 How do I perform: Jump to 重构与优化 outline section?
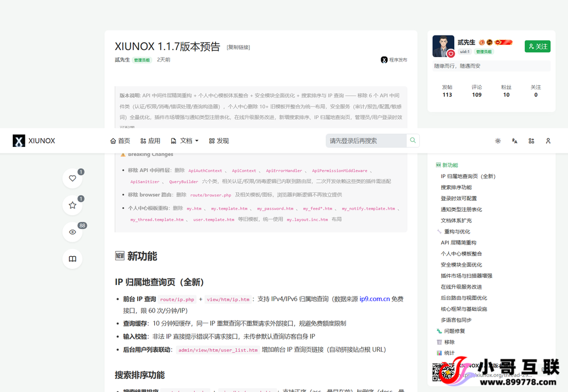pyautogui.click(x=454, y=232)
